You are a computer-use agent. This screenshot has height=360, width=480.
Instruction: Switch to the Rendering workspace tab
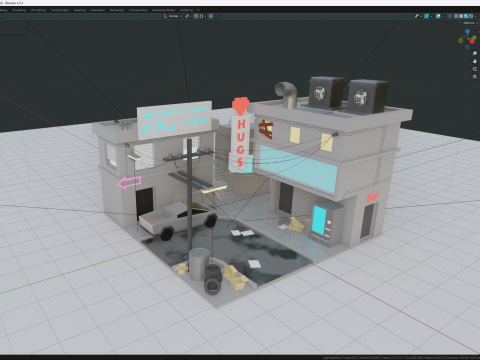point(117,10)
